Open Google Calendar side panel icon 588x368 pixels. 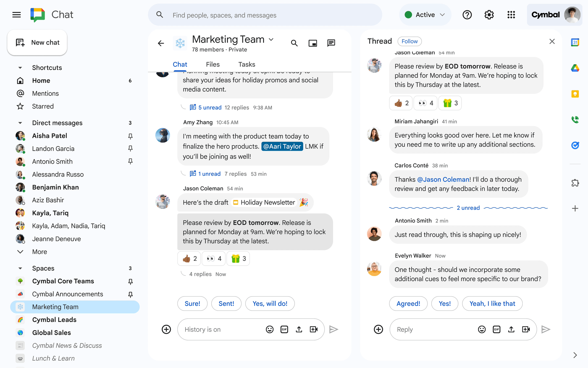click(575, 42)
